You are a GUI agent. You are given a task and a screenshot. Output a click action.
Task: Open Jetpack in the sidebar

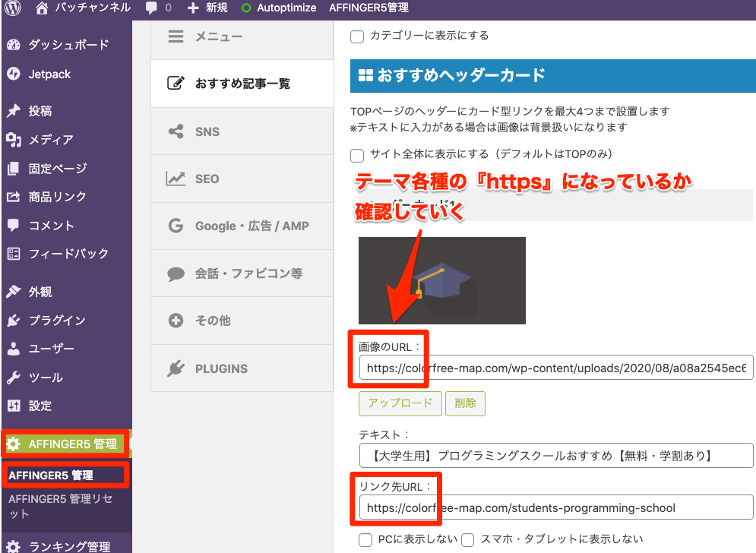point(67,74)
